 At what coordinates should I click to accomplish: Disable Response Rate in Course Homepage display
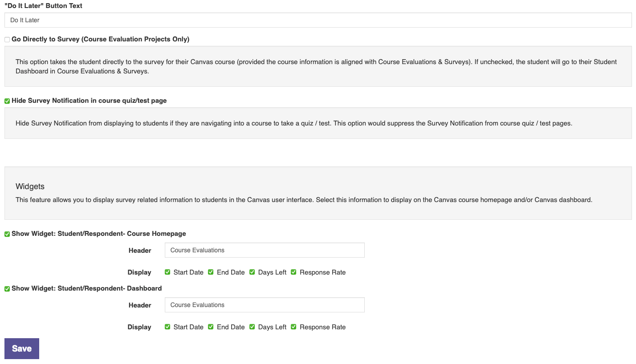coord(293,272)
